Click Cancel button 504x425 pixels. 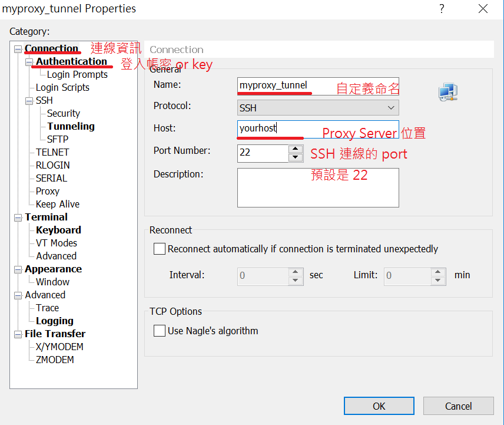pos(458,406)
